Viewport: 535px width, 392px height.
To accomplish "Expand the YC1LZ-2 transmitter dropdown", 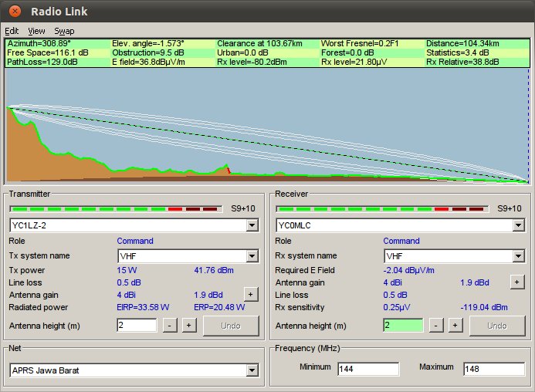I will [252, 225].
